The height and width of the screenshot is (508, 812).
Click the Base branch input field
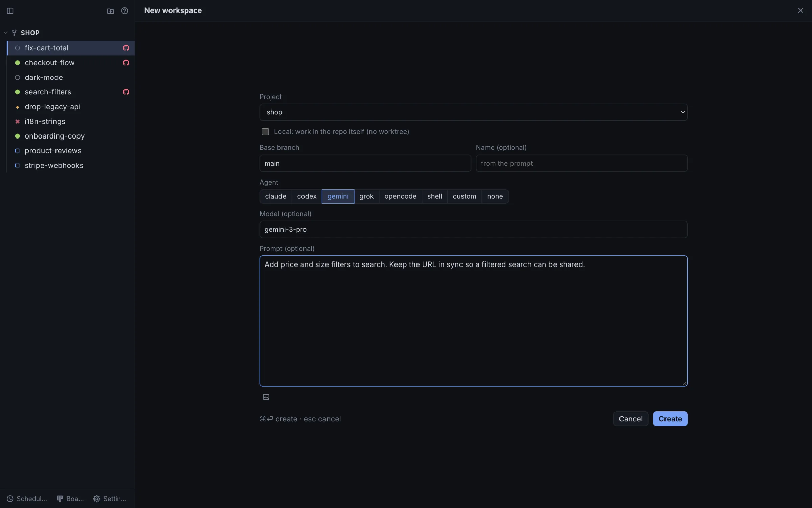[365, 163]
